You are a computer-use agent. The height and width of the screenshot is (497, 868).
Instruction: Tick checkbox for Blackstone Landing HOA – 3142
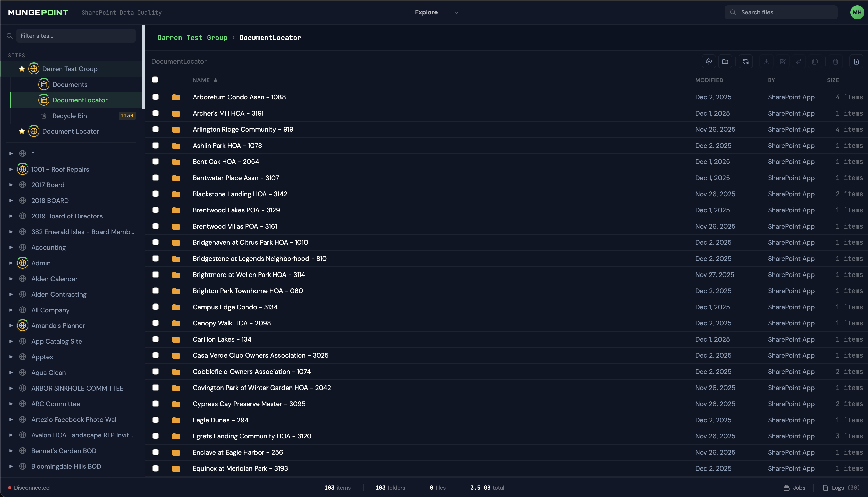click(x=156, y=194)
